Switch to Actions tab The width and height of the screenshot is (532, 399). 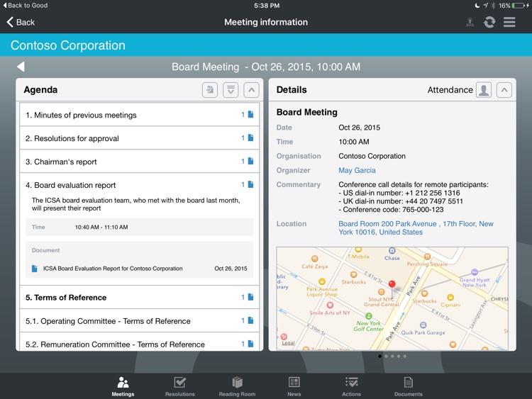pyautogui.click(x=352, y=386)
